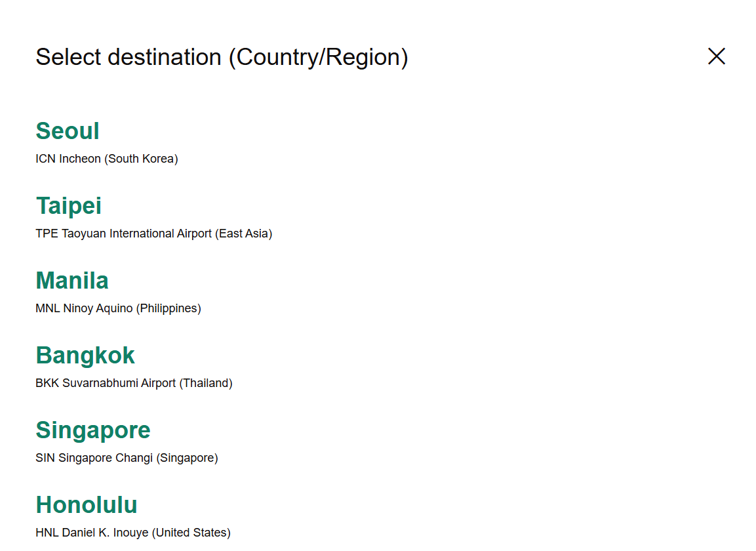Screen dimensions: 756x551
Task: Pick Manila from the destination list
Action: click(72, 281)
